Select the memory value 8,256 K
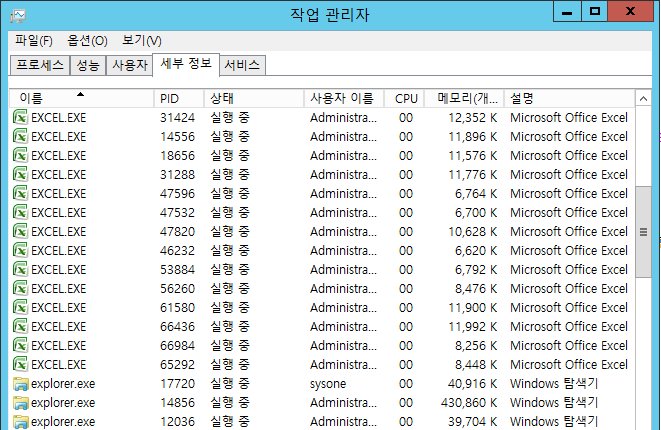This screenshot has width=661, height=430. click(476, 345)
